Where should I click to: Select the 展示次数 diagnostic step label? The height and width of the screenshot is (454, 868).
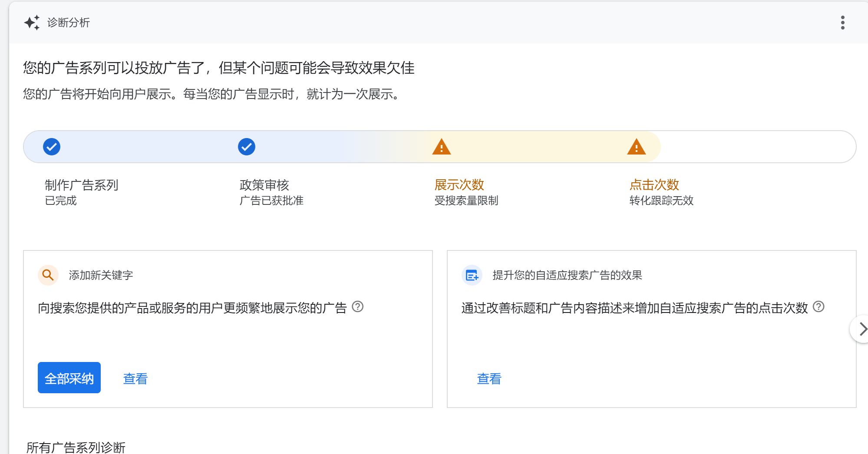click(460, 185)
